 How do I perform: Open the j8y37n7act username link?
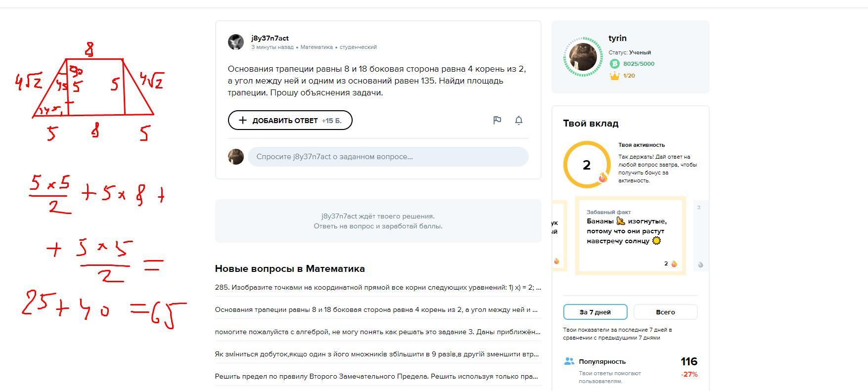(x=270, y=38)
